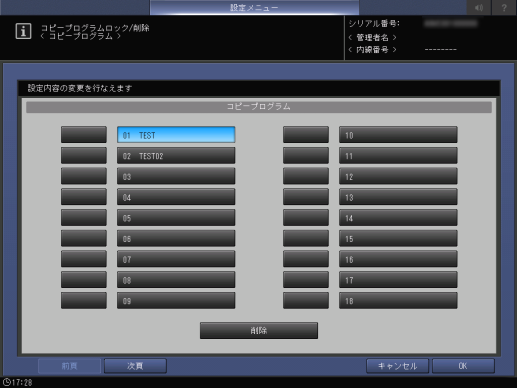Viewport: 517px width, 388px height.
Task: Select copy program slot 04
Action: tap(176, 197)
